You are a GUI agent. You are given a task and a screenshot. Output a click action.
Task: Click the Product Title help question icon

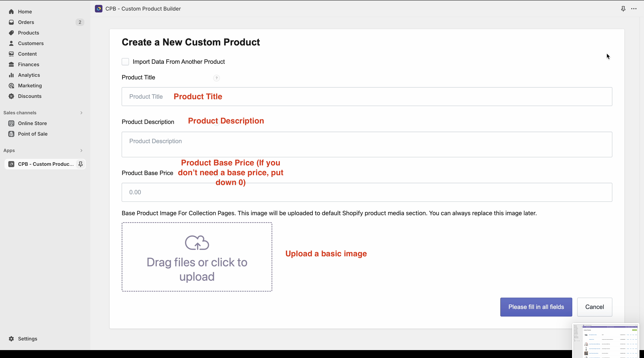click(217, 78)
